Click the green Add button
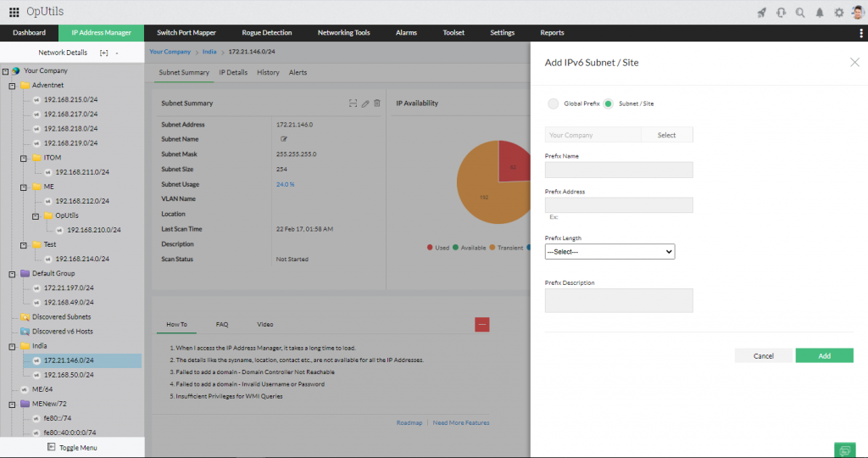868x458 pixels. coord(824,355)
